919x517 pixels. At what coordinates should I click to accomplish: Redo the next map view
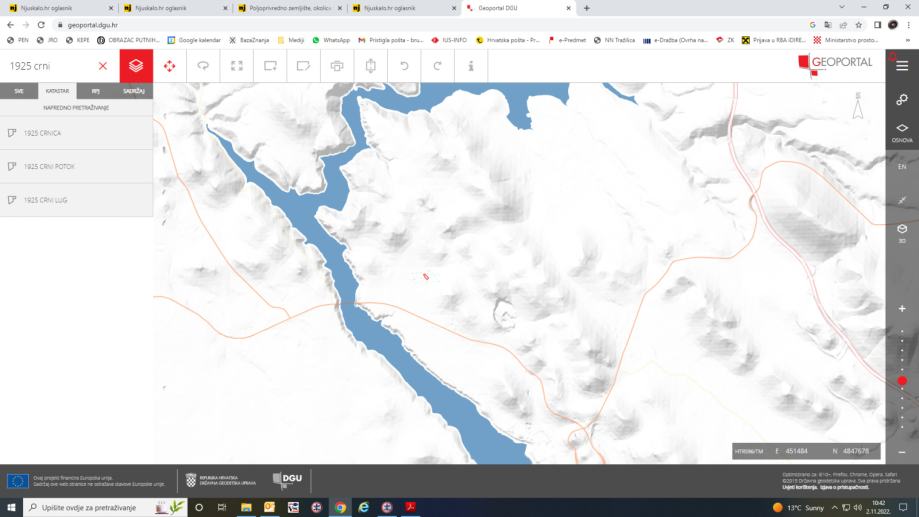pos(437,66)
